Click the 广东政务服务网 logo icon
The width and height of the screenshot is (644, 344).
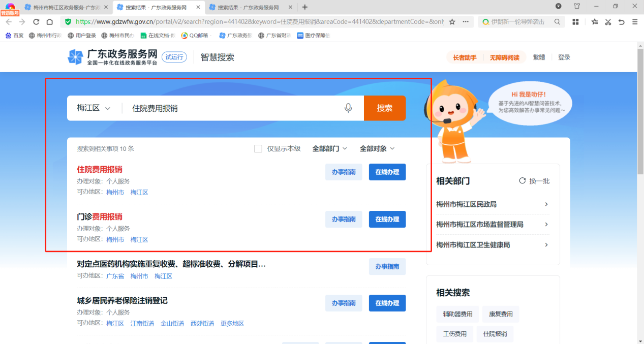76,56
